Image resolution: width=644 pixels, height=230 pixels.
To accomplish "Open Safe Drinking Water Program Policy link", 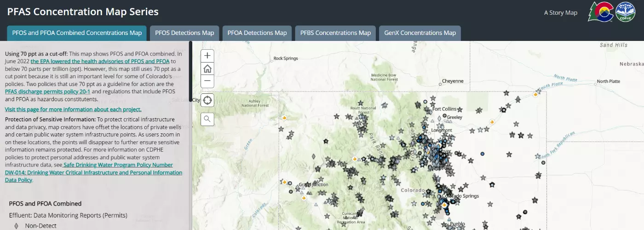I will [93, 172].
